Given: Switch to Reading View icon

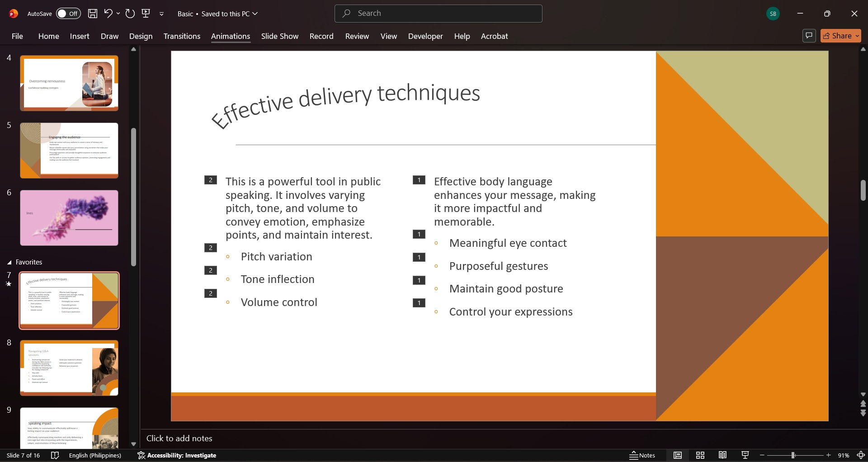Looking at the screenshot, I should coord(723,455).
